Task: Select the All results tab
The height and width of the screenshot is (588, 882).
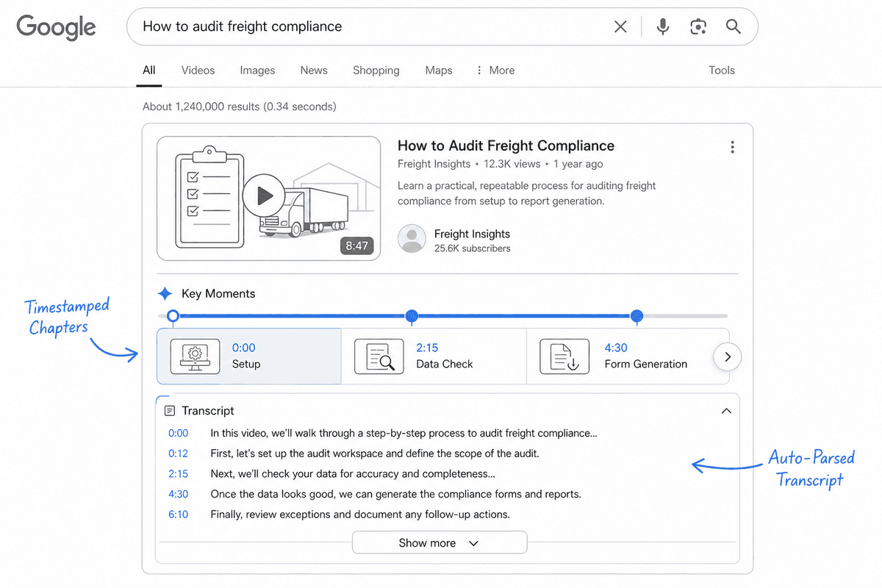Action: pyautogui.click(x=149, y=71)
